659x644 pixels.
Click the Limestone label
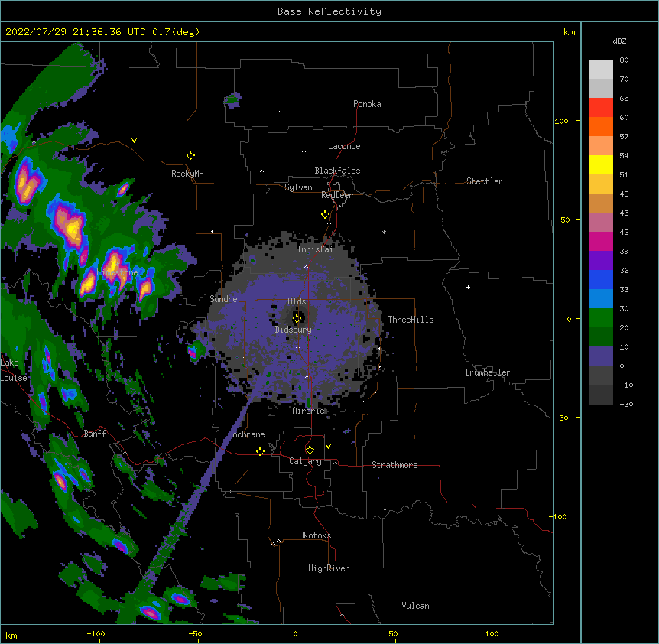pyautogui.click(x=117, y=272)
